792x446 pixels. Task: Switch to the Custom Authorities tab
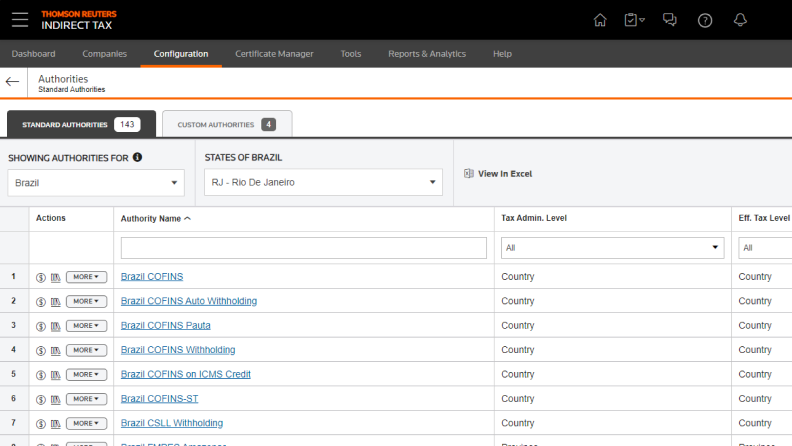227,124
